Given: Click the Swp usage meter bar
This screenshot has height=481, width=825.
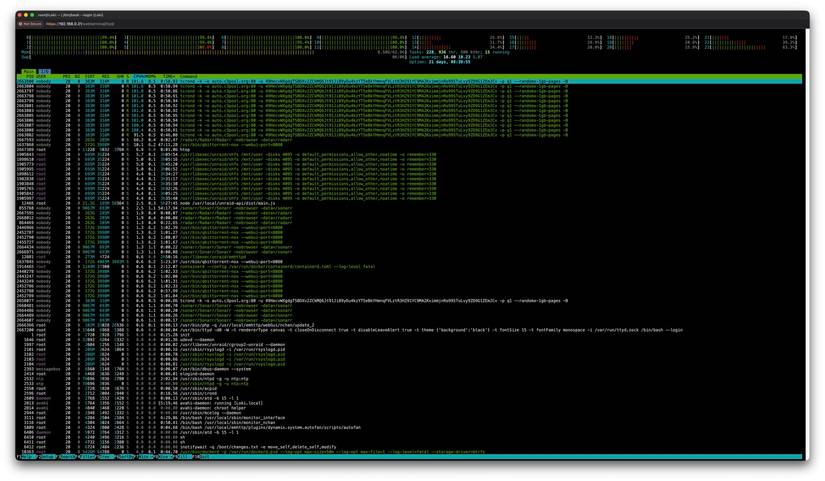Looking at the screenshot, I should coord(214,57).
